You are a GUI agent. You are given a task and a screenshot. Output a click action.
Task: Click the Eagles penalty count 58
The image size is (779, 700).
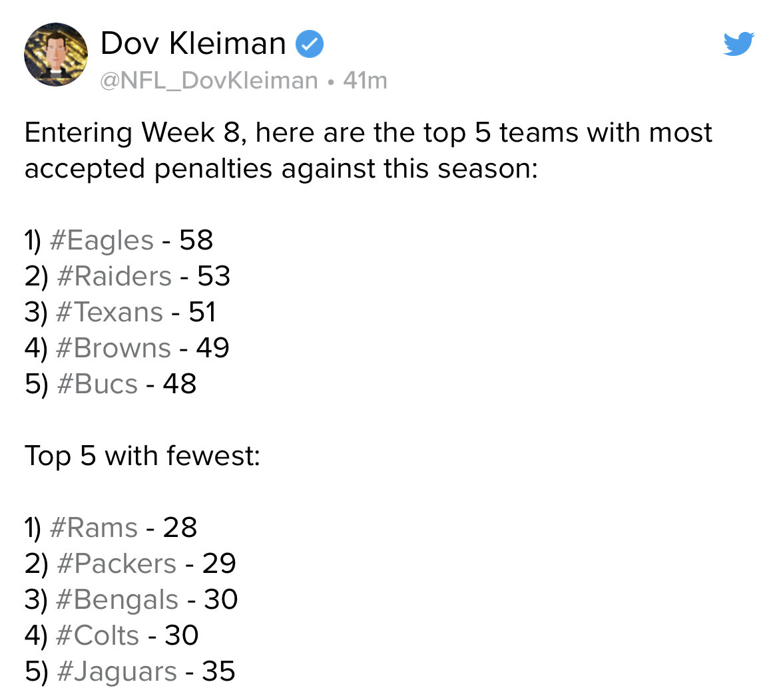pos(196,240)
